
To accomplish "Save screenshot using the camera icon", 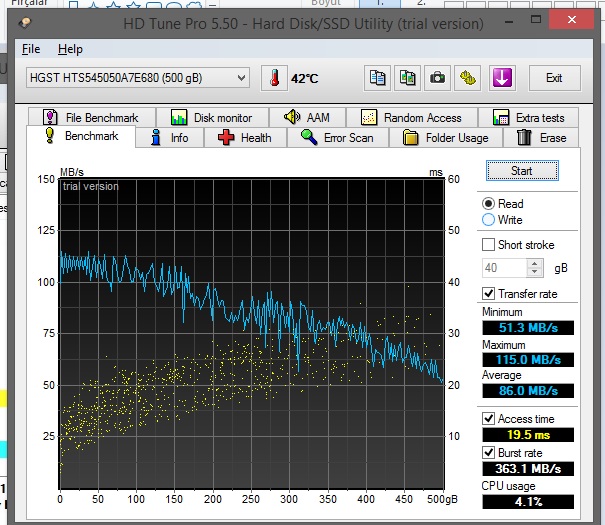I will point(437,78).
